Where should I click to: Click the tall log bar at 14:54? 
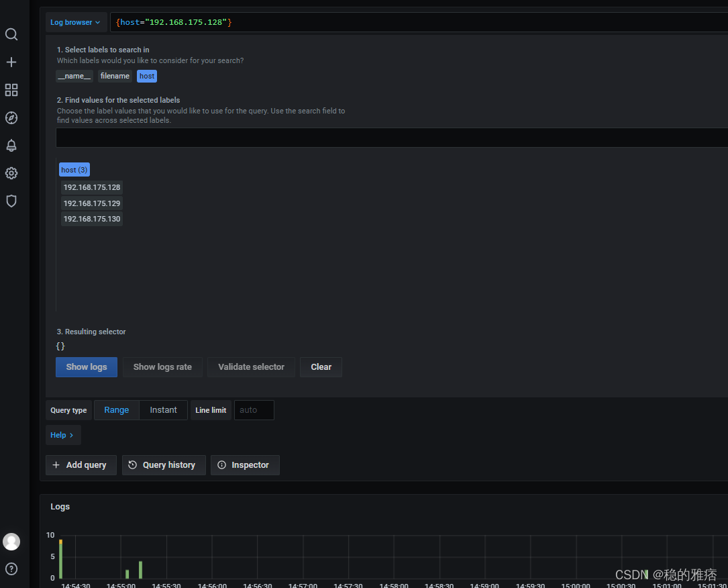(x=61, y=558)
